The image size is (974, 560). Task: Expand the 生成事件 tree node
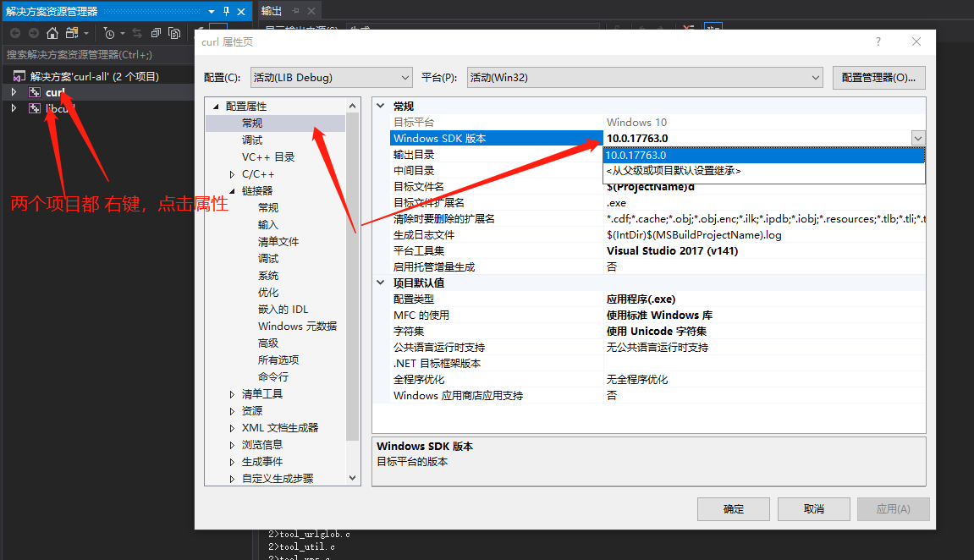(x=232, y=462)
